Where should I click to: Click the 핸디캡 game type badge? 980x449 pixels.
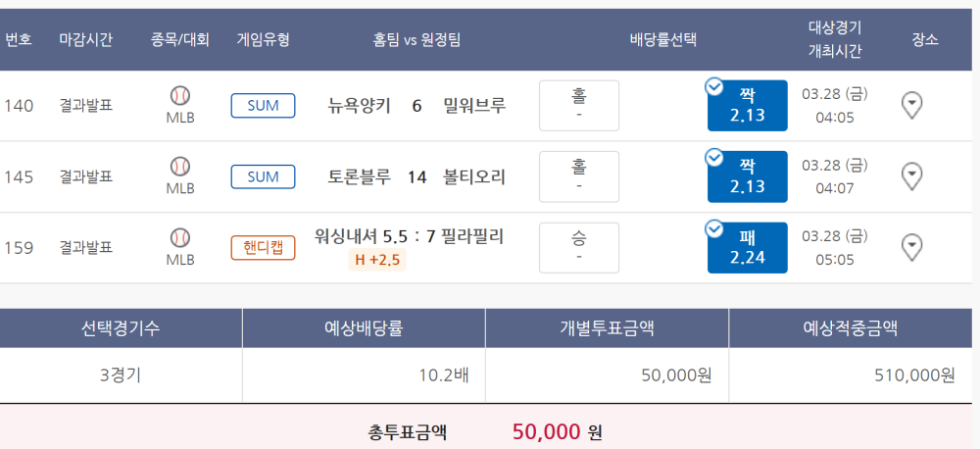(x=263, y=248)
